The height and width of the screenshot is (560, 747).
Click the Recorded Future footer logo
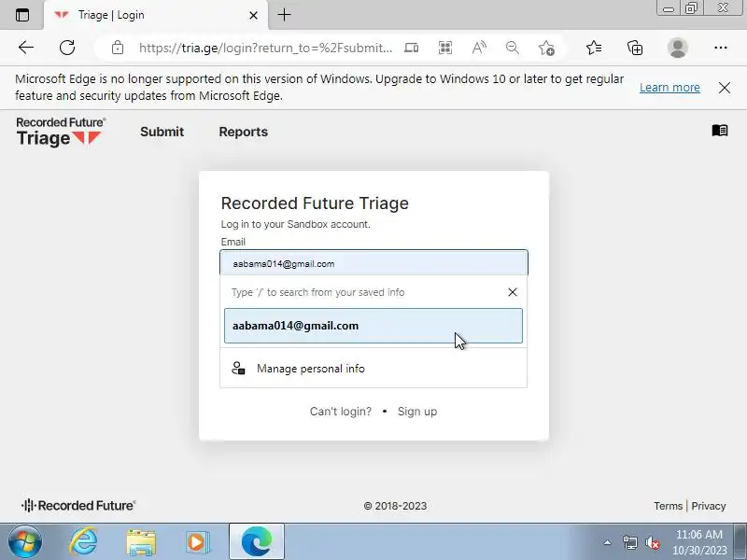pos(78,505)
